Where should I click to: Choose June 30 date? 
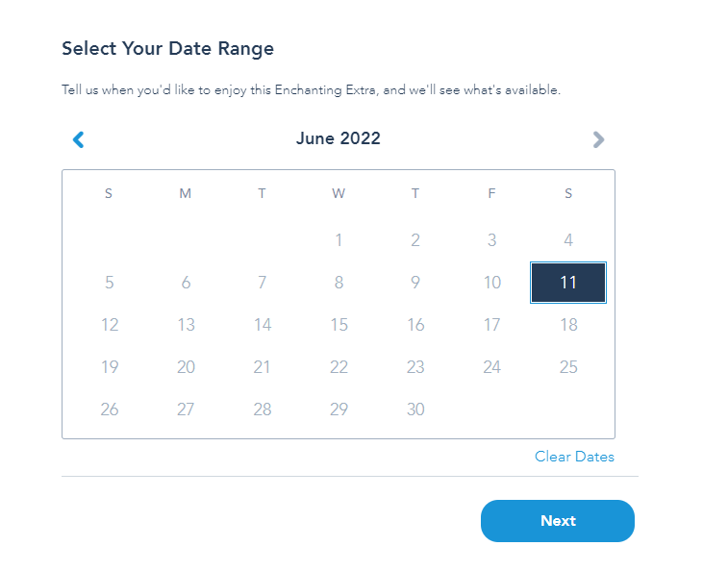(415, 410)
